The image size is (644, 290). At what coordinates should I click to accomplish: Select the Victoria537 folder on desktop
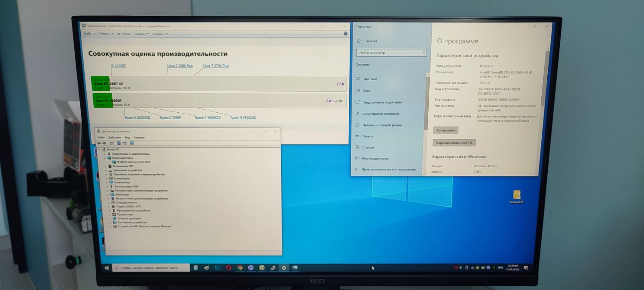[x=516, y=196]
